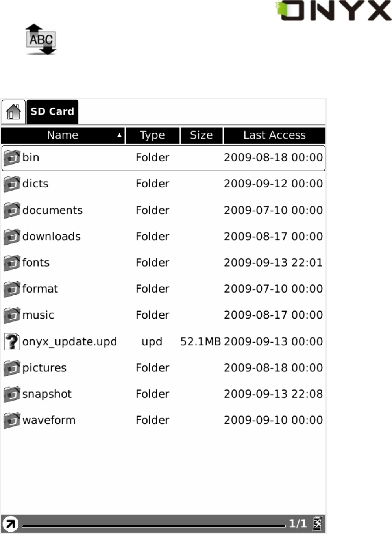Open the snapshot folder
Screen dimensions: 392x534
pos(47,394)
